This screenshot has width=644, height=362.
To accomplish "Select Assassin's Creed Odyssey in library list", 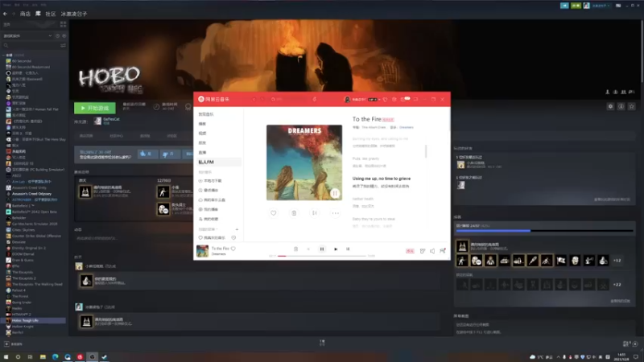I will tap(31, 194).
